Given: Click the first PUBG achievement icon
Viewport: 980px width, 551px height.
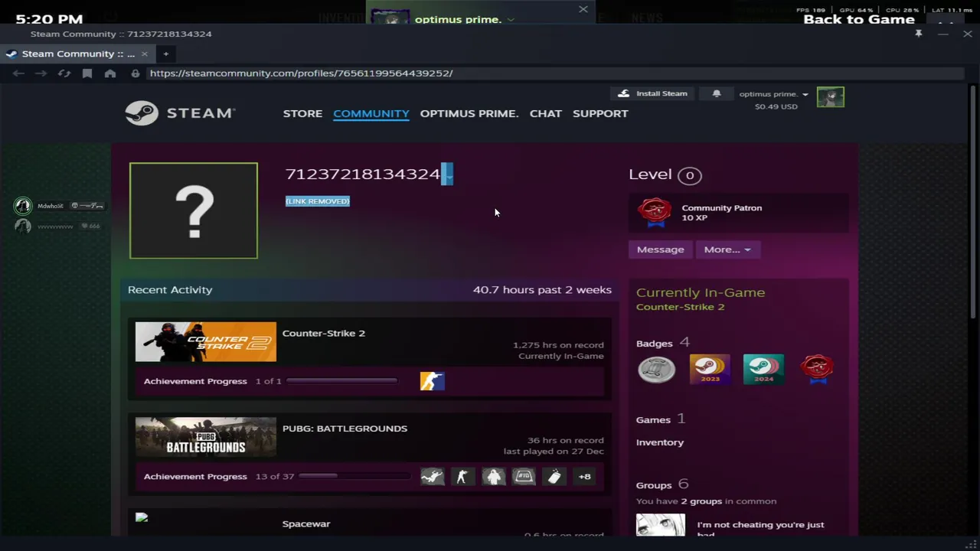Looking at the screenshot, I should coord(432,477).
